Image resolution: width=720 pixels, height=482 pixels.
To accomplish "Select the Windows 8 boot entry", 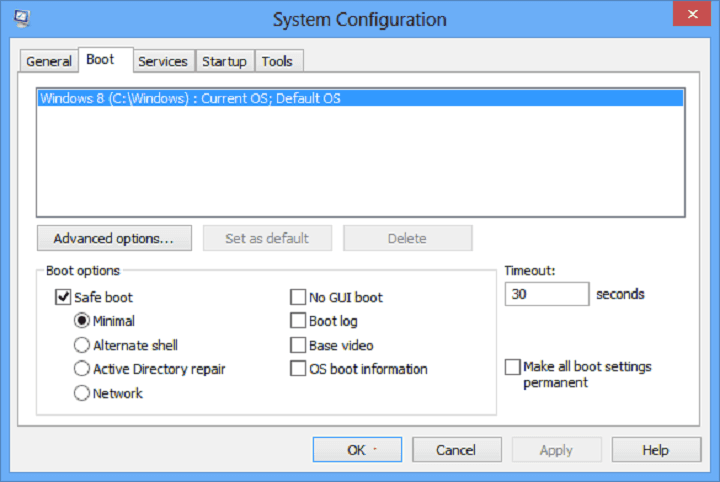I will click(360, 98).
